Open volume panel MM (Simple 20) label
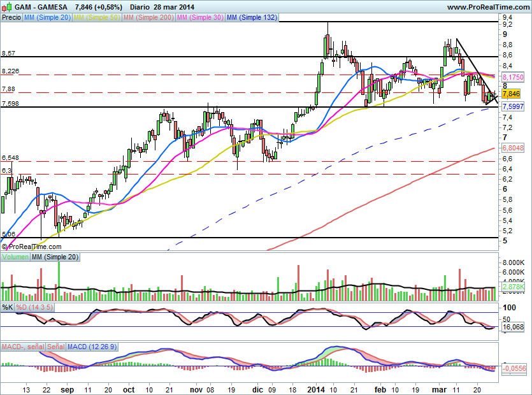The height and width of the screenshot is (395, 532). click(55, 257)
